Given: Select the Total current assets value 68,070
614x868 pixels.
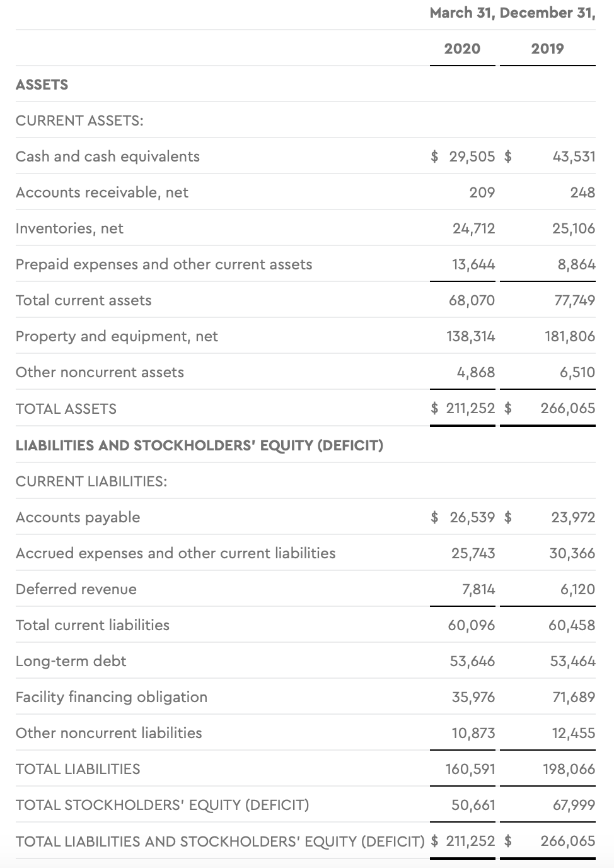Looking at the screenshot, I should pos(472,300).
